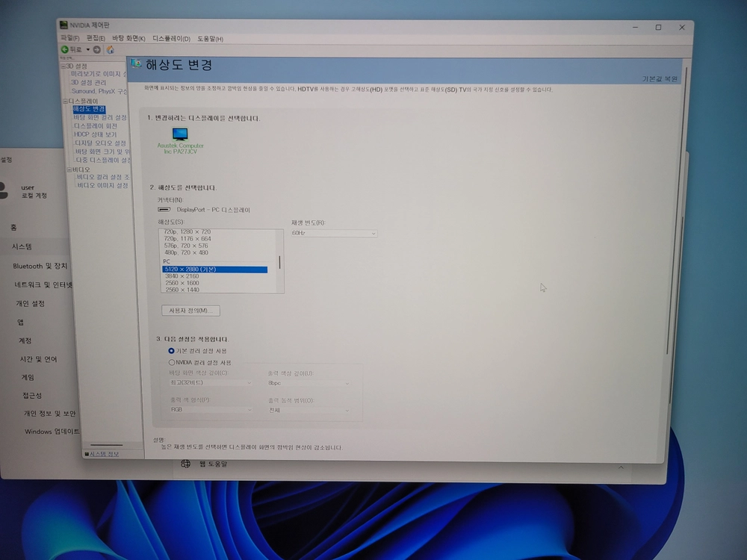Click the 해상도 변경 header icon
Viewport: 747px width, 560px height.
(x=136, y=63)
